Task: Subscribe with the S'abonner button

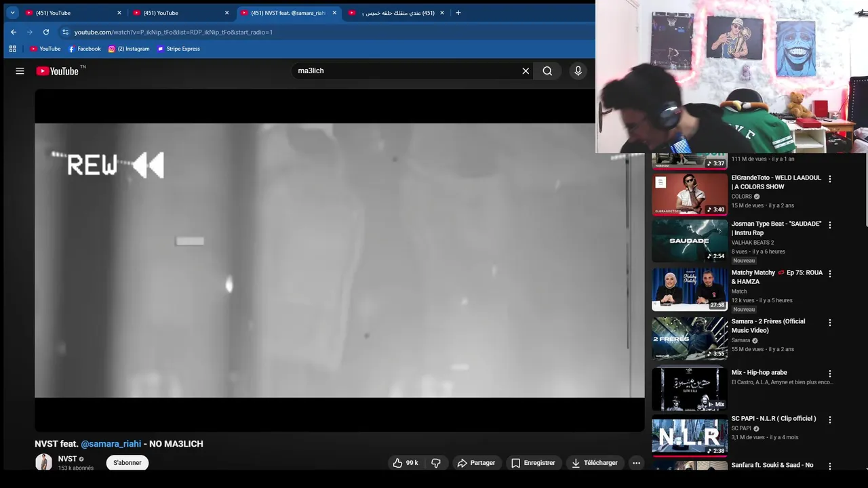Action: click(x=127, y=463)
